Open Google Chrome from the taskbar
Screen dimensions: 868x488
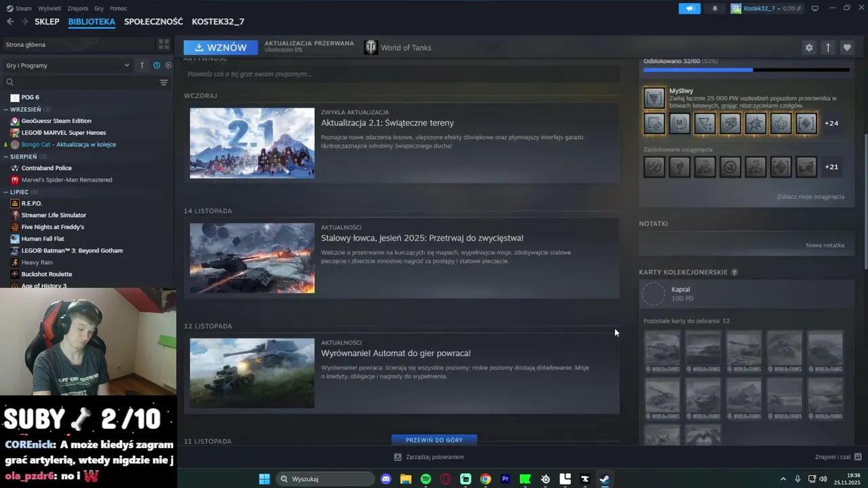point(486,479)
